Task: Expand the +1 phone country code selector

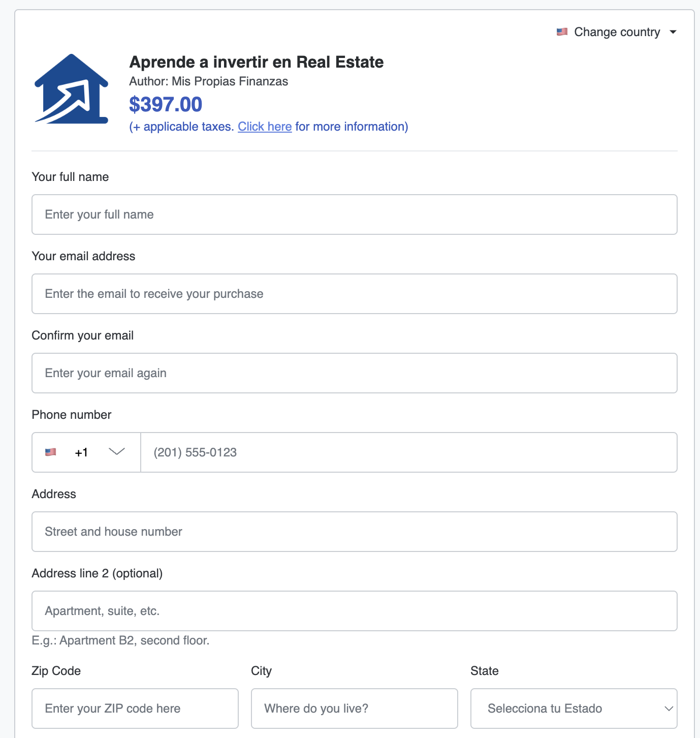Action: [x=86, y=452]
